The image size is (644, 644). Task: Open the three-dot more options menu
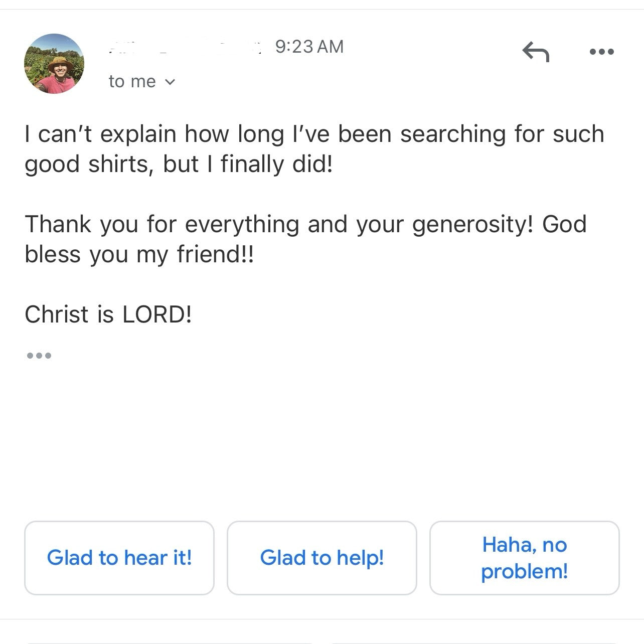601,52
